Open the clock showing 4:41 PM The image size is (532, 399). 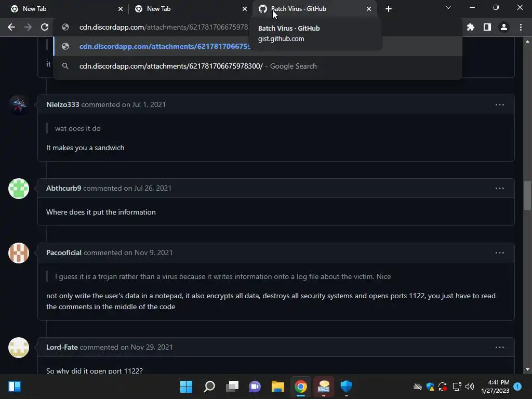coord(495,387)
